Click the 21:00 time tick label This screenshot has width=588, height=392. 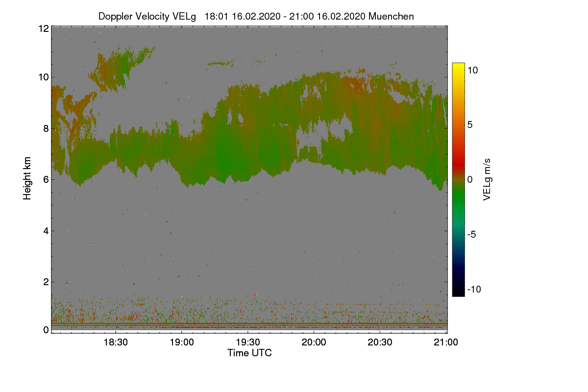(446, 343)
